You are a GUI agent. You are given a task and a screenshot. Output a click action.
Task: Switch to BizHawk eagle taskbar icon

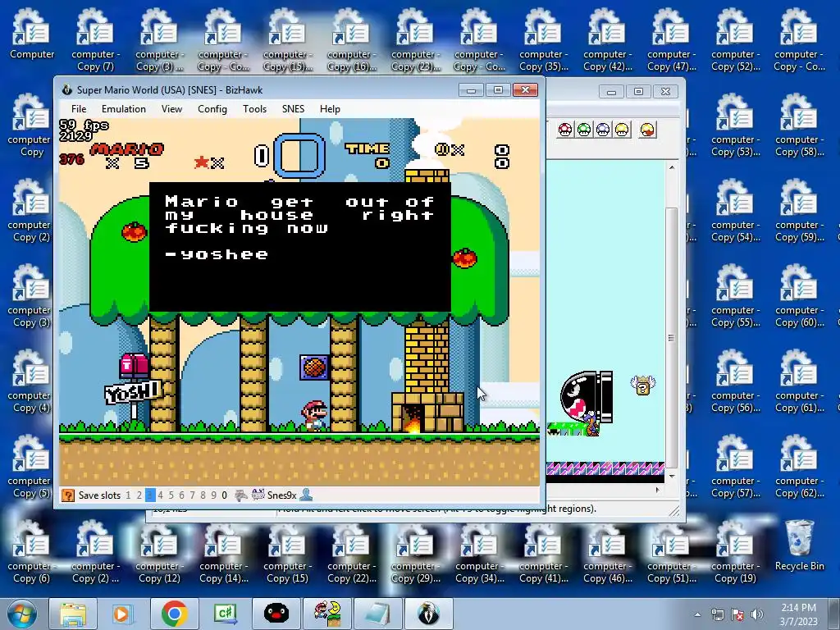coord(428,614)
